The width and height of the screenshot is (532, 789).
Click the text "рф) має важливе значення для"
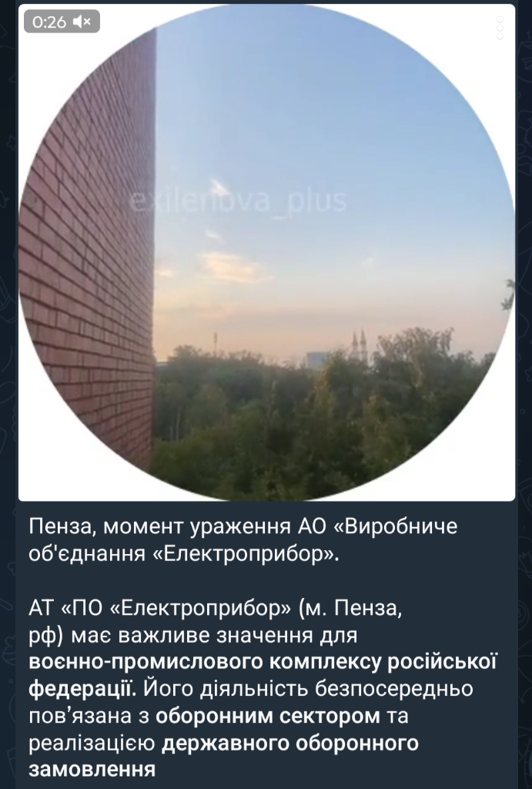(x=193, y=636)
